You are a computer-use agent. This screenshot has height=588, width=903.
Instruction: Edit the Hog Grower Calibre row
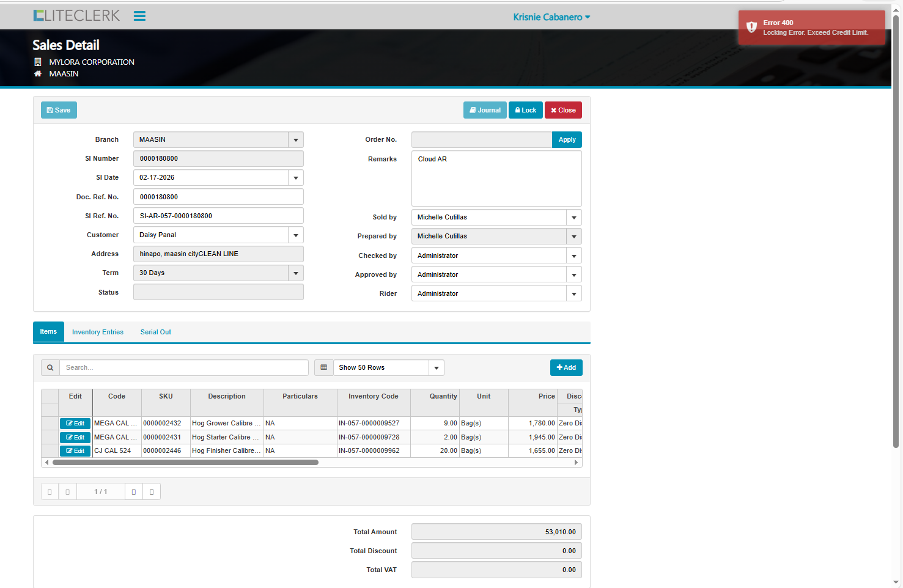[75, 424]
